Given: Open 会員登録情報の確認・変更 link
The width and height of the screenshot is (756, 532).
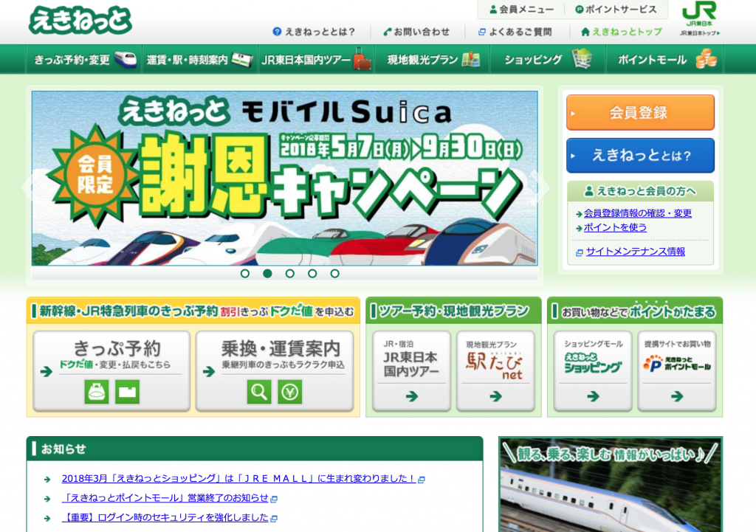Looking at the screenshot, I should pyautogui.click(x=637, y=213).
